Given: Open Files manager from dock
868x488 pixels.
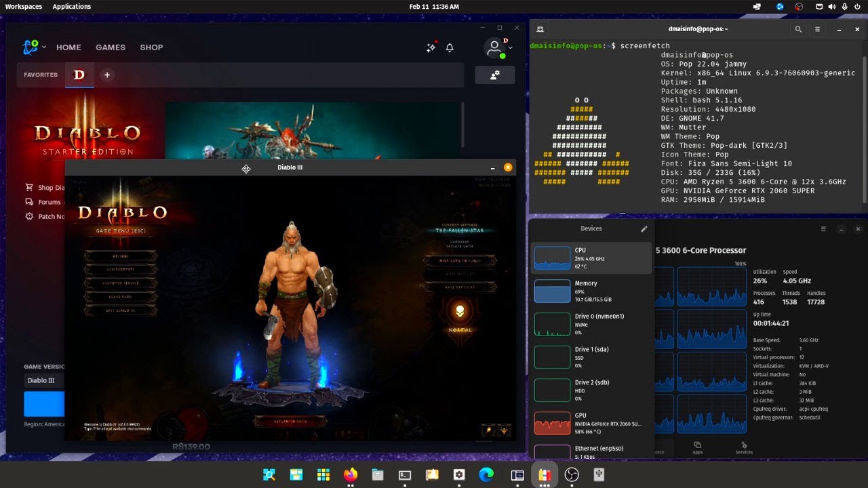Looking at the screenshot, I should [x=378, y=474].
